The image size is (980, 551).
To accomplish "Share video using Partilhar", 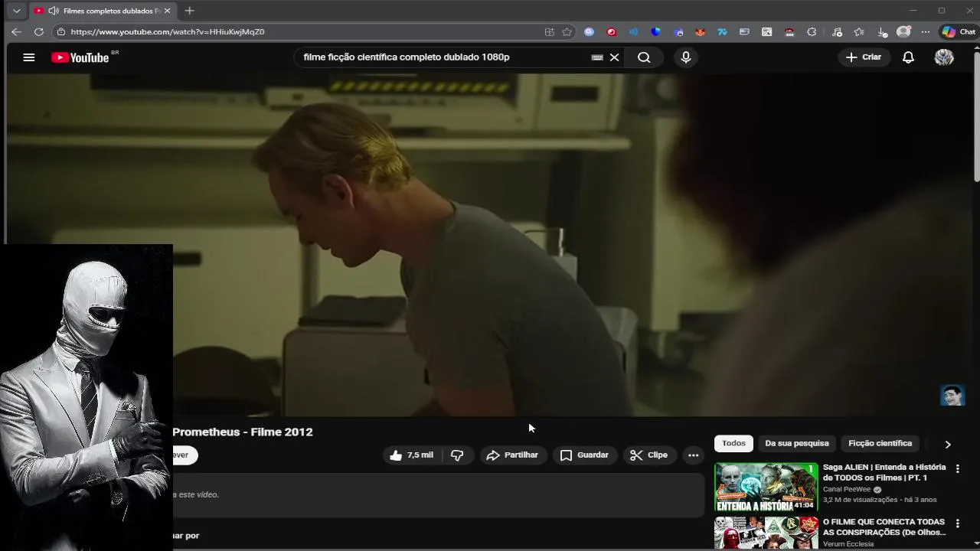I will [512, 455].
